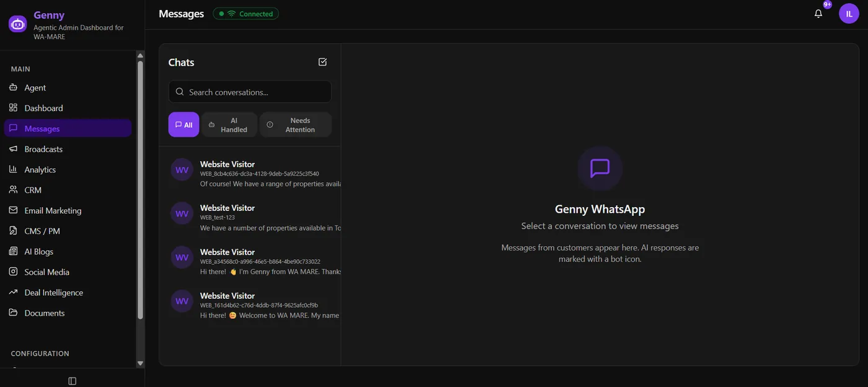
Task: Filter chats by AI Handled
Action: click(229, 125)
